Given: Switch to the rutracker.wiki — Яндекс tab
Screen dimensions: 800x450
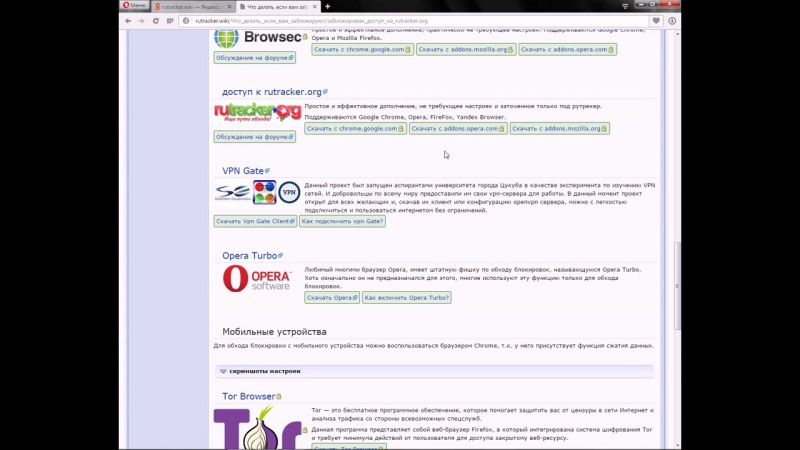Looking at the screenshot, I should [x=190, y=7].
